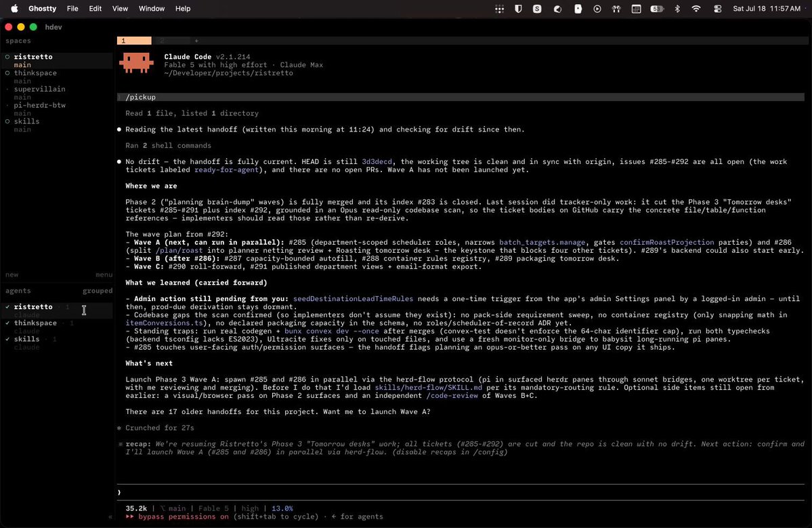Image resolution: width=812 pixels, height=528 pixels.
Task: Select the thinkspace space
Action: coord(35,73)
